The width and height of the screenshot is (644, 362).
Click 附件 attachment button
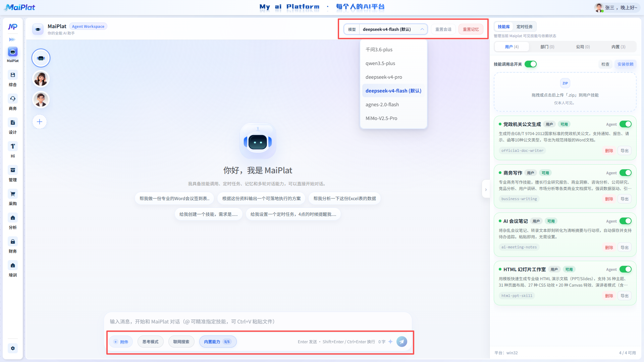[x=121, y=342]
